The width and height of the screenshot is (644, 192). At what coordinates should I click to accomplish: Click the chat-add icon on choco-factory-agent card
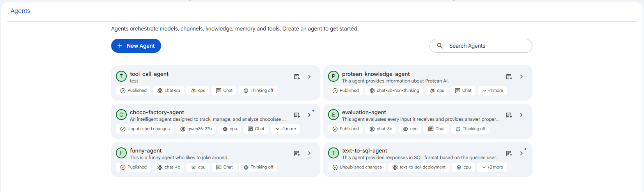click(x=297, y=115)
